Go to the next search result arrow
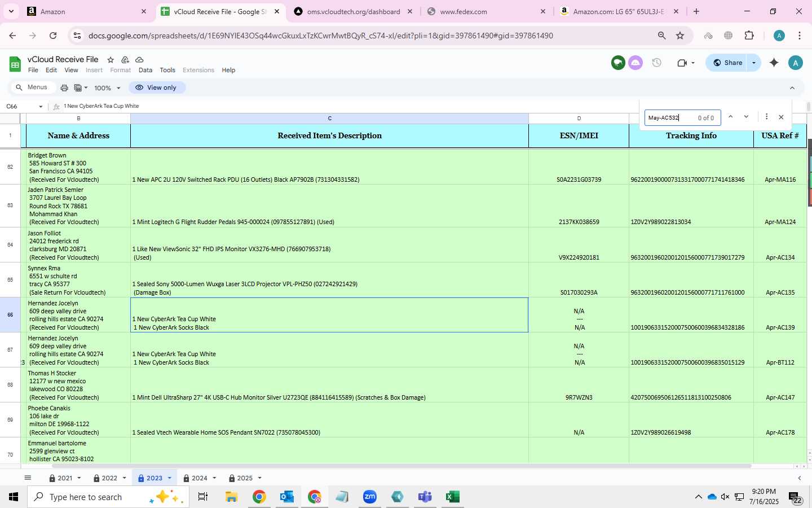The image size is (812, 508). [x=746, y=117]
